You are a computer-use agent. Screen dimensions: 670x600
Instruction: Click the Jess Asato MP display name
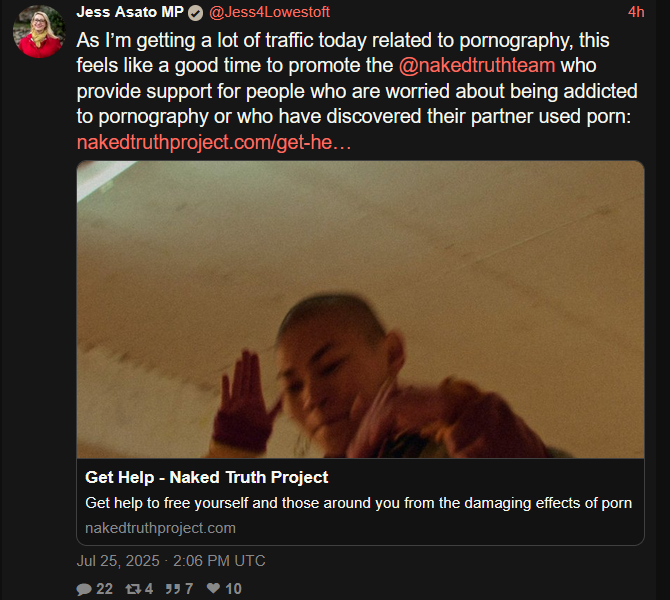click(130, 12)
